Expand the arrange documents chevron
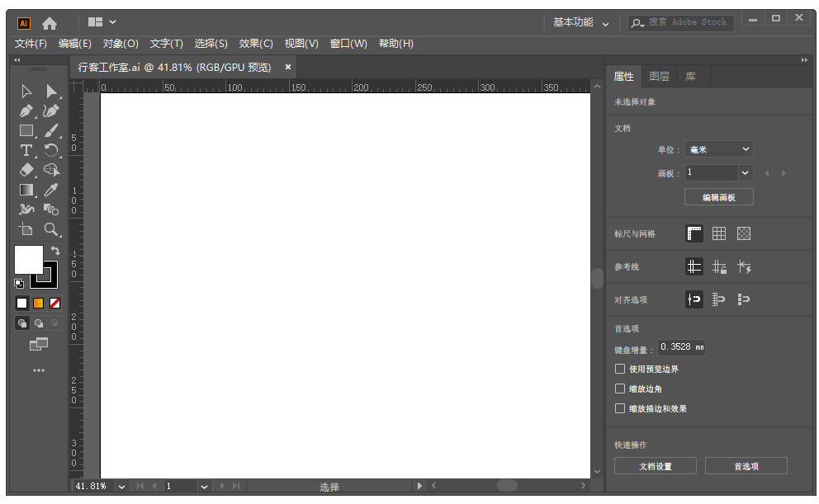This screenshot has height=504, width=819. (113, 22)
